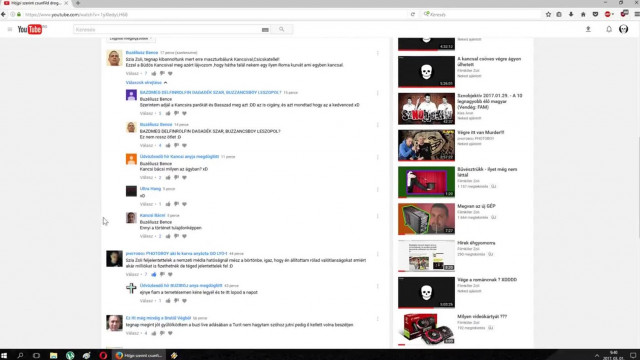Click the YouTube search magnifier button
Screen dimensions: 640x360
[x=282, y=29]
